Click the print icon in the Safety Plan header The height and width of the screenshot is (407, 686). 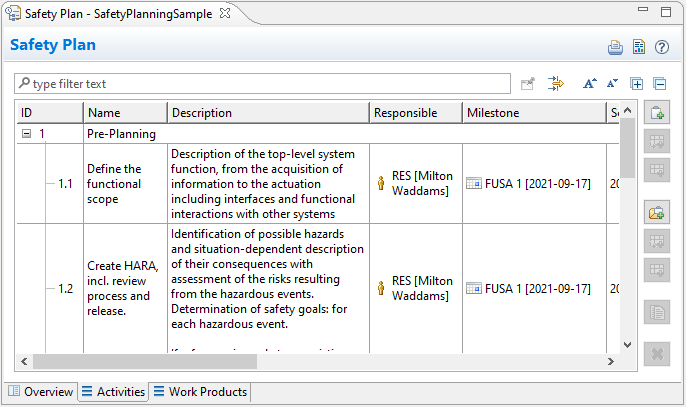click(617, 47)
